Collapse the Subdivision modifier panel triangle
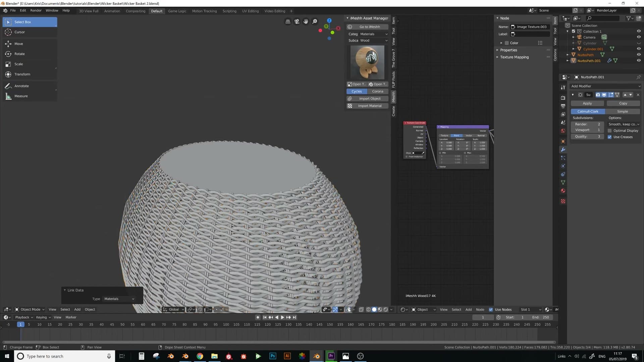Image resolution: width=644 pixels, height=362 pixels. [573, 95]
